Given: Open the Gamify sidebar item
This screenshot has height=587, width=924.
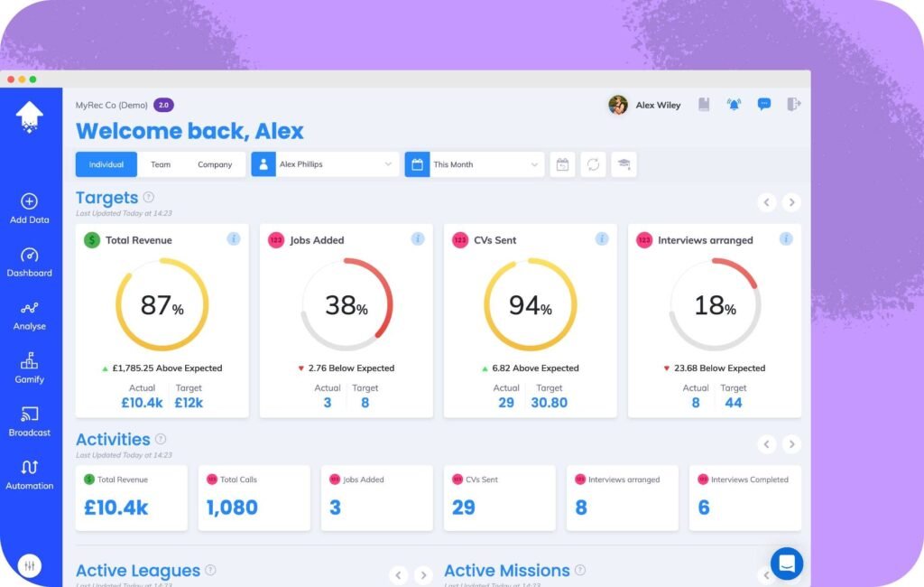Looking at the screenshot, I should [30, 368].
